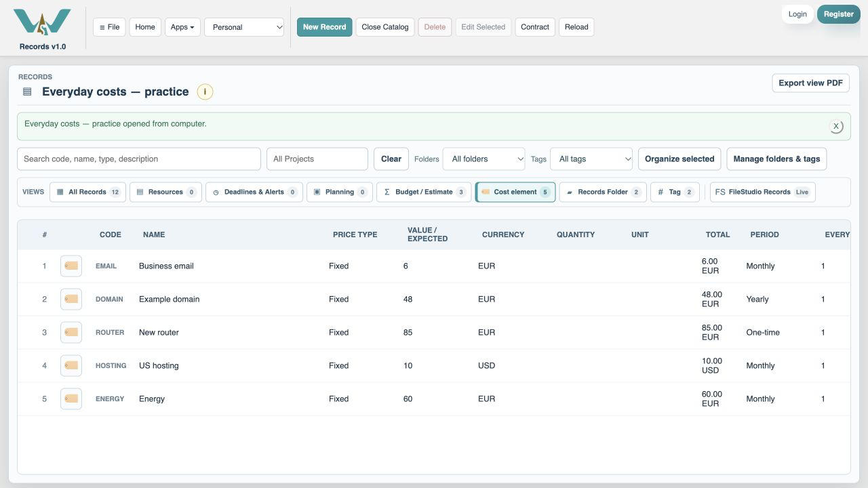The width and height of the screenshot is (868, 488).
Task: Open the All folders dropdown
Action: (x=484, y=159)
